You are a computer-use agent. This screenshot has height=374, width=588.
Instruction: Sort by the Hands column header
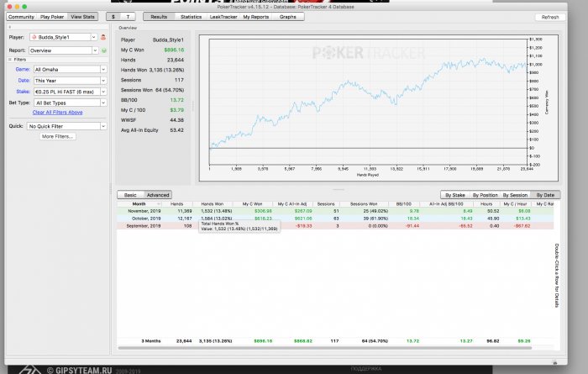tap(176, 204)
